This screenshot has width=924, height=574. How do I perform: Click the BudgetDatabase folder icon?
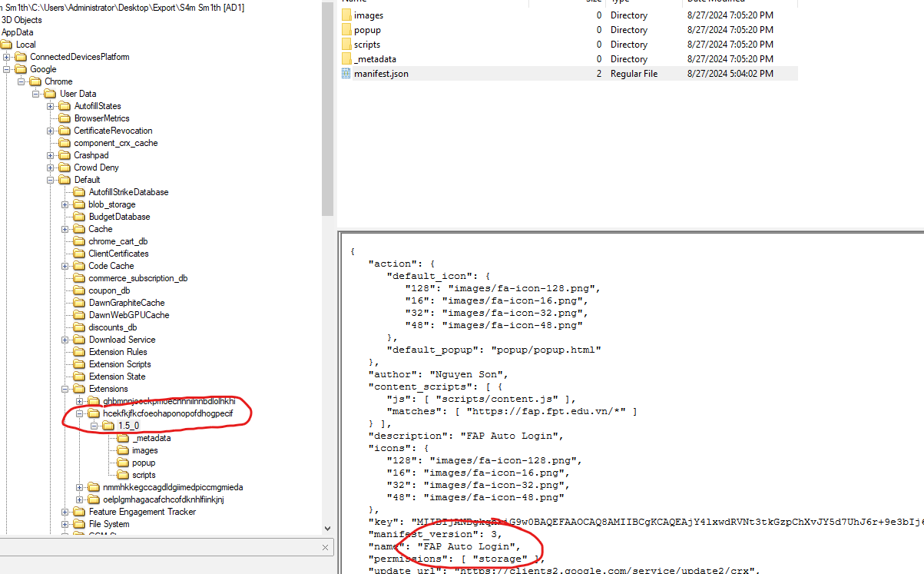point(80,217)
